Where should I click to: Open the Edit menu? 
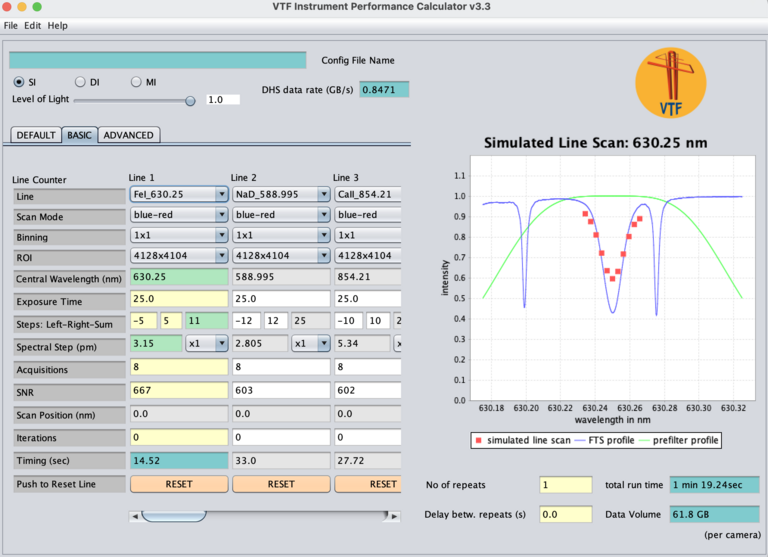tap(32, 25)
